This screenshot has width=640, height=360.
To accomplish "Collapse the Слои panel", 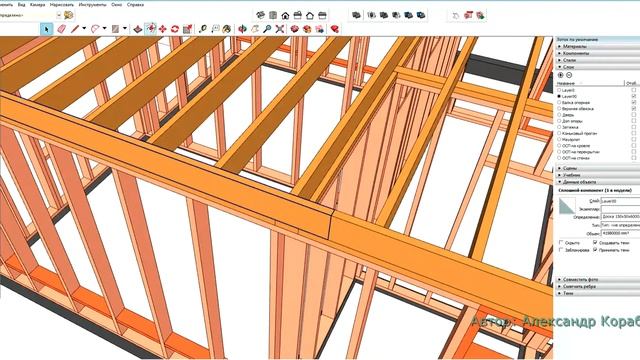I will (x=598, y=67).
